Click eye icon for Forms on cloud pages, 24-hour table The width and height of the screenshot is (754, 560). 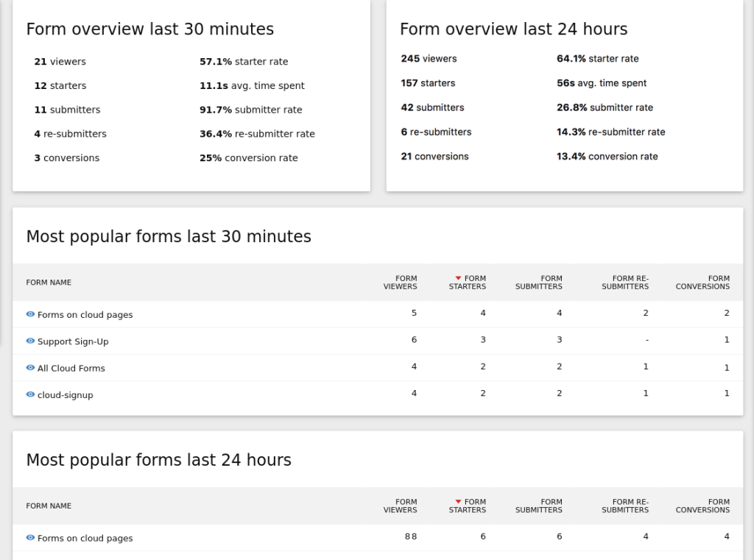30,537
